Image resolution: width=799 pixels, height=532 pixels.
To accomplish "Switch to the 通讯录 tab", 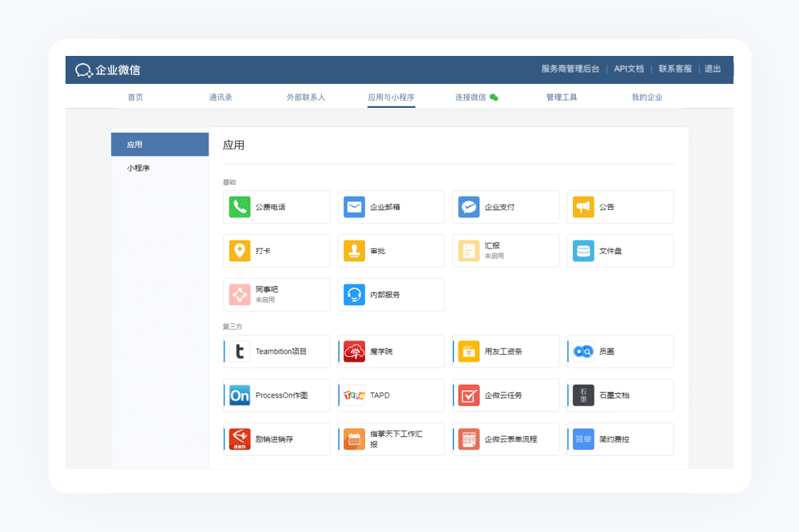I will coord(221,97).
